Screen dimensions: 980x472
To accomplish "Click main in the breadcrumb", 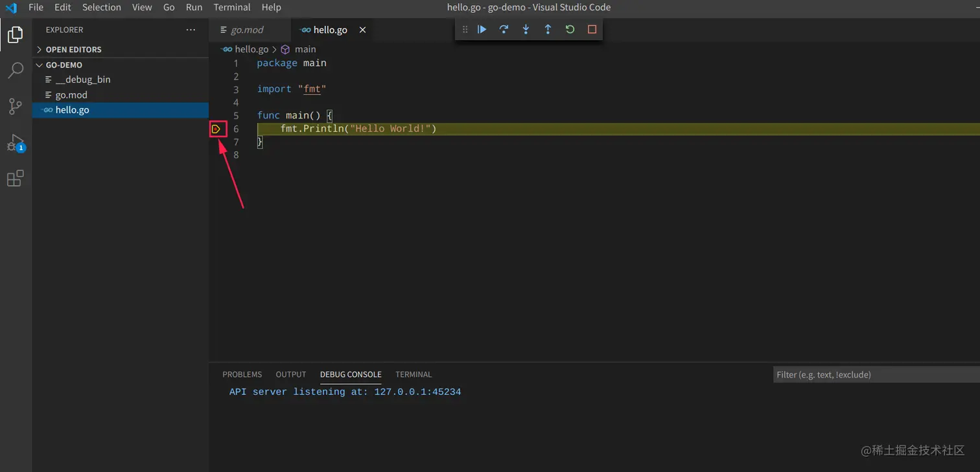I will 305,49.
